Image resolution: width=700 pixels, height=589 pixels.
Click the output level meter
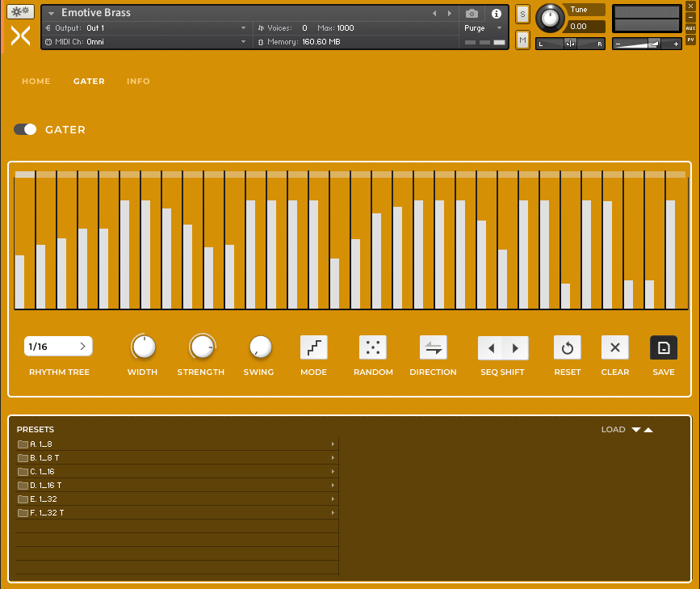(647, 19)
